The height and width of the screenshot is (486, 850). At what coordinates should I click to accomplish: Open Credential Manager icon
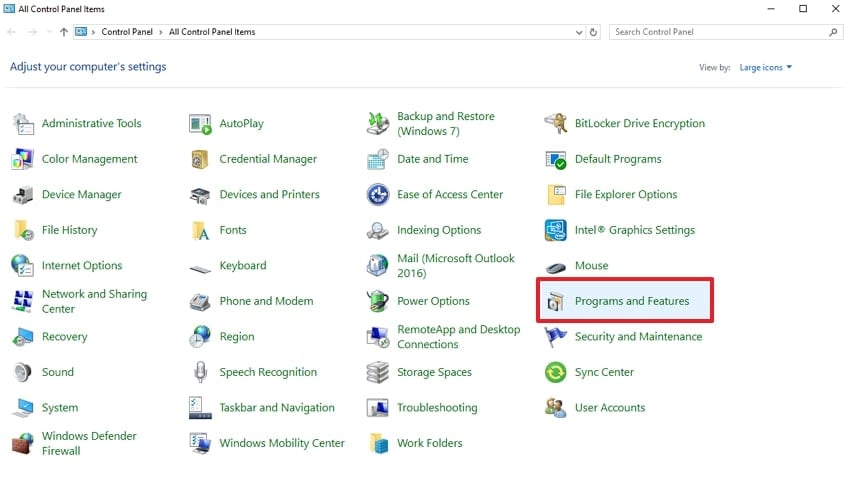[200, 159]
